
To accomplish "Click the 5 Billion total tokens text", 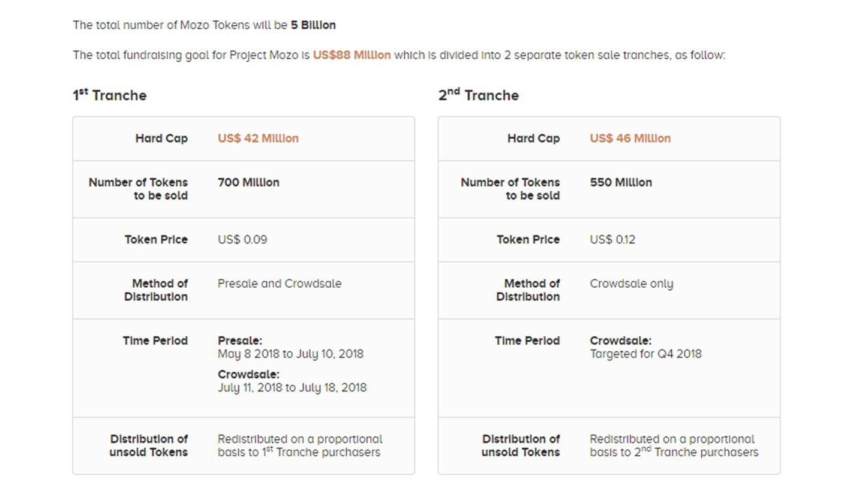I will point(313,25).
